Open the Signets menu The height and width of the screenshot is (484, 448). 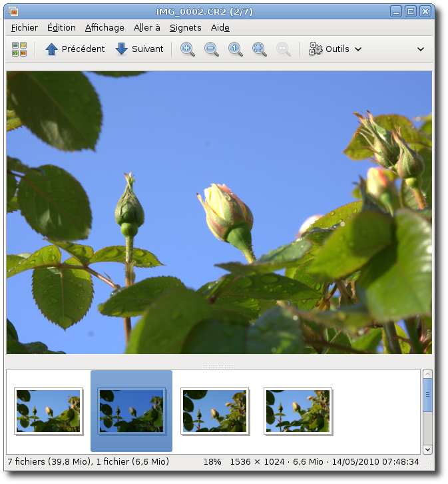pos(185,27)
